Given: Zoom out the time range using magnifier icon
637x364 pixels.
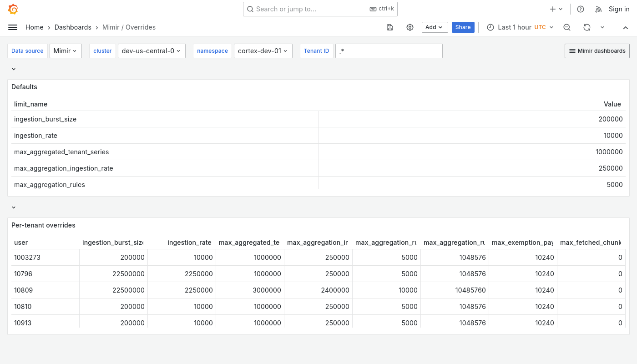Looking at the screenshot, I should (567, 27).
